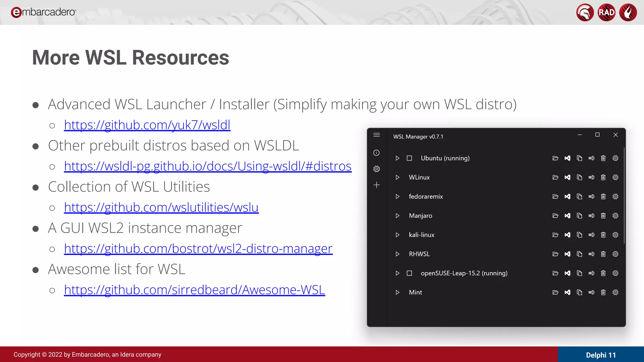Viewport: 644px width, 362px height.
Task: Open settings for fedoraremix
Action: click(615, 196)
